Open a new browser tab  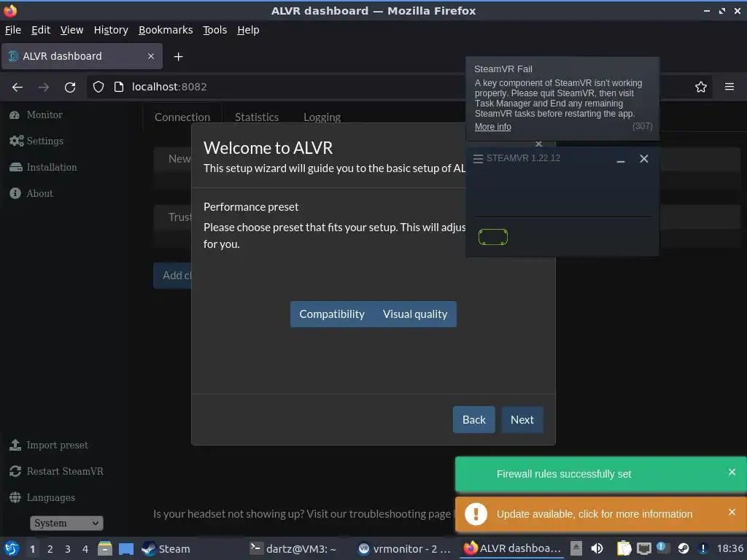coord(178,57)
